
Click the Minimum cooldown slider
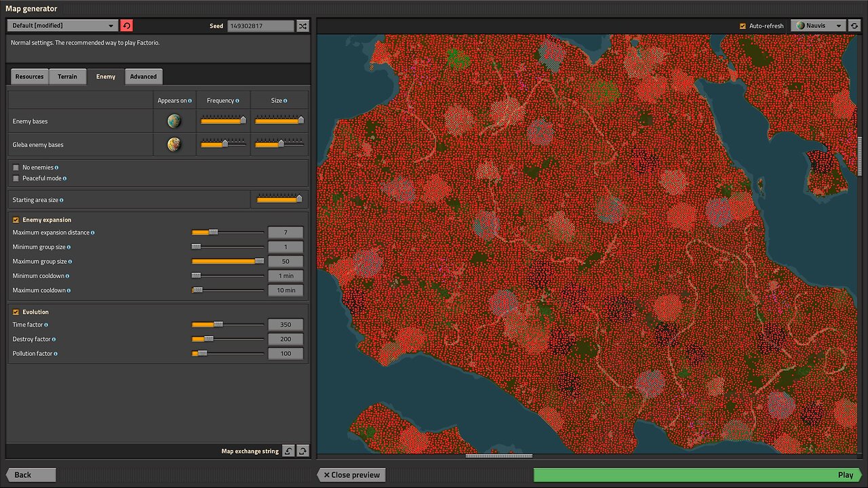[228, 276]
